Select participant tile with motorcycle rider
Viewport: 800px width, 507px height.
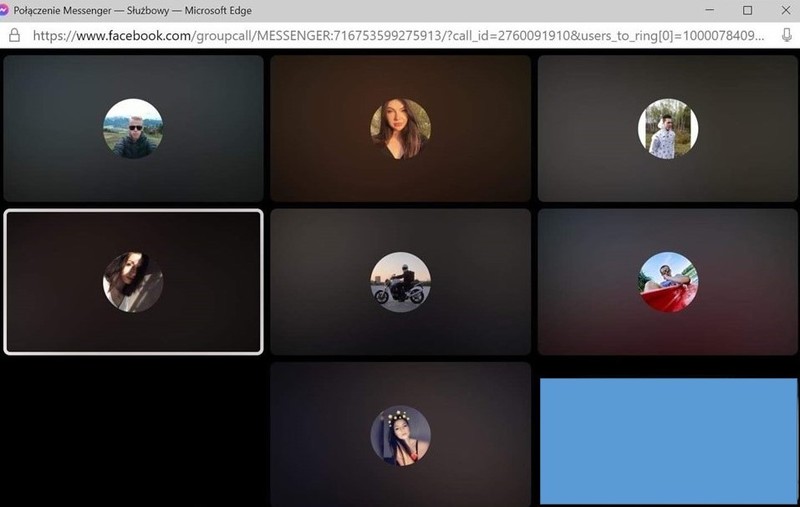click(x=401, y=282)
